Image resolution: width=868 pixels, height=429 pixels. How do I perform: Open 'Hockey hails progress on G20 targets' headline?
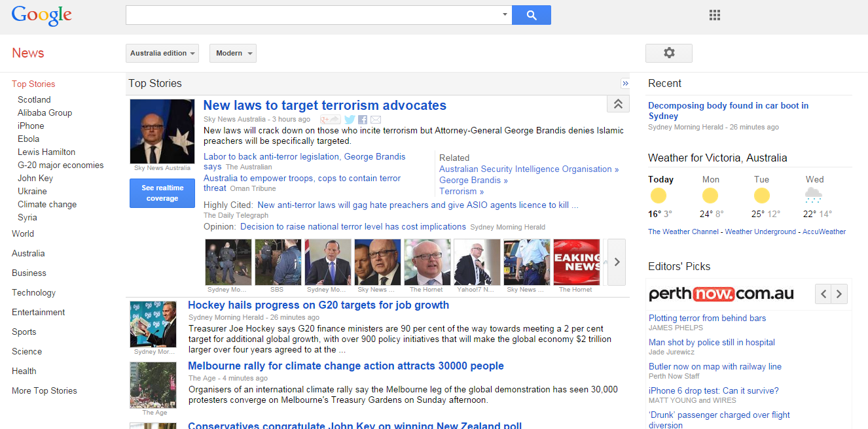(x=318, y=305)
